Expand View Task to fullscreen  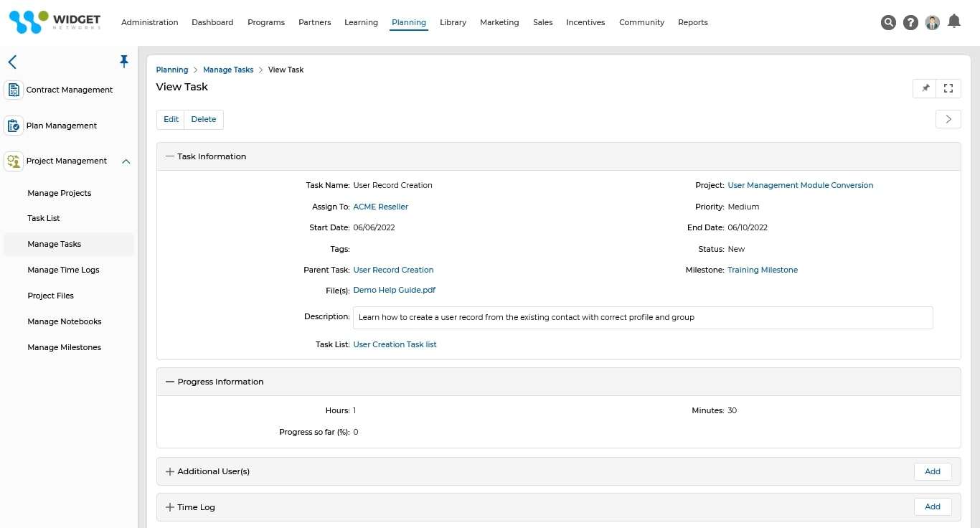point(948,88)
